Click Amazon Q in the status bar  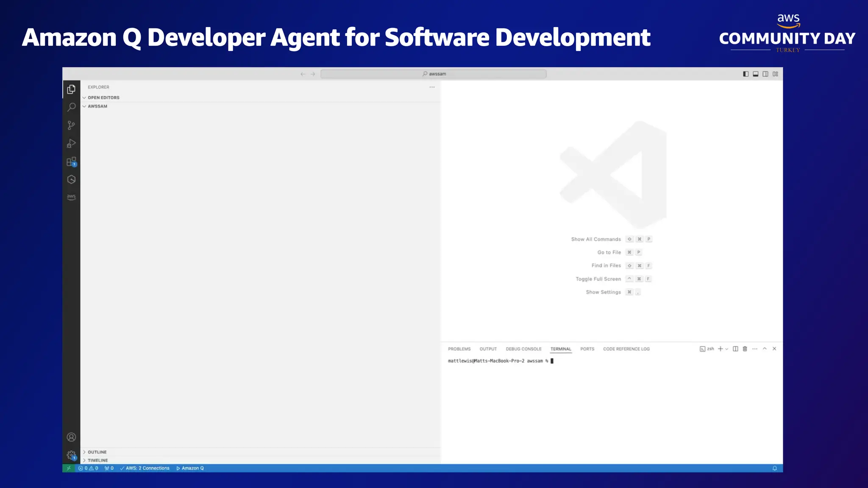pos(190,468)
